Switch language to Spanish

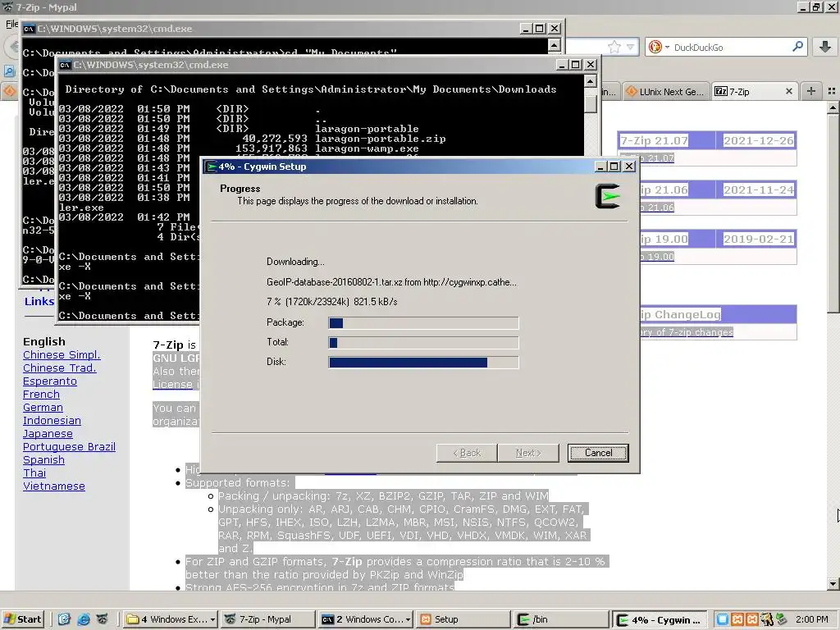pos(44,459)
